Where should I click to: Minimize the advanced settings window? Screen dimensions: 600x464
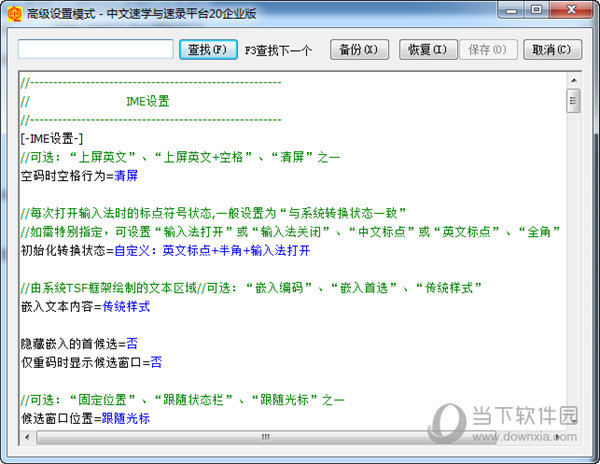[511, 10]
